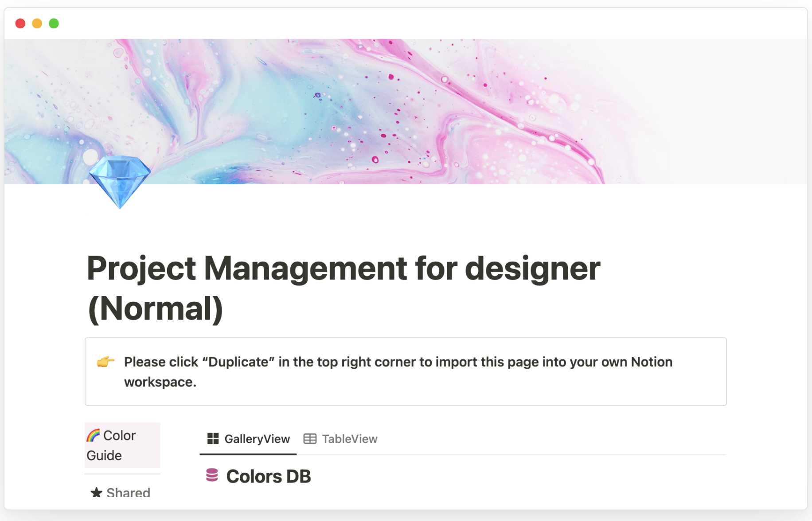The width and height of the screenshot is (812, 521).
Task: Click the TableView table icon
Action: (x=310, y=439)
